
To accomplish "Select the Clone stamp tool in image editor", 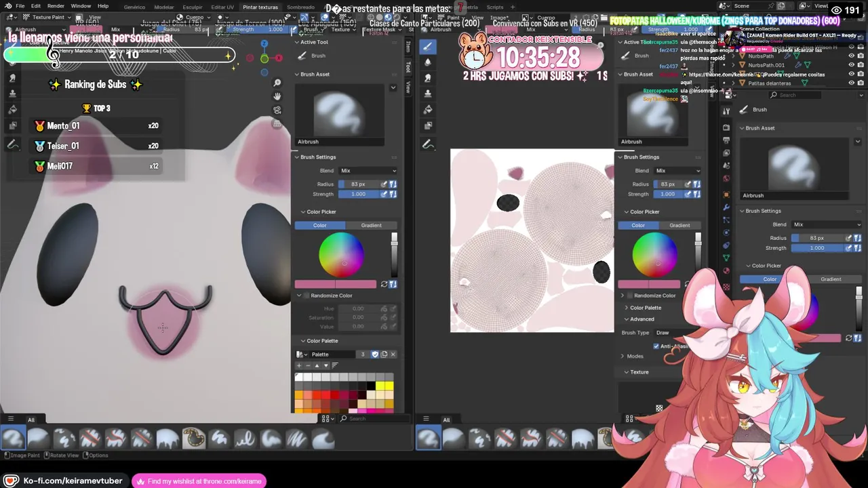I will click(x=427, y=94).
